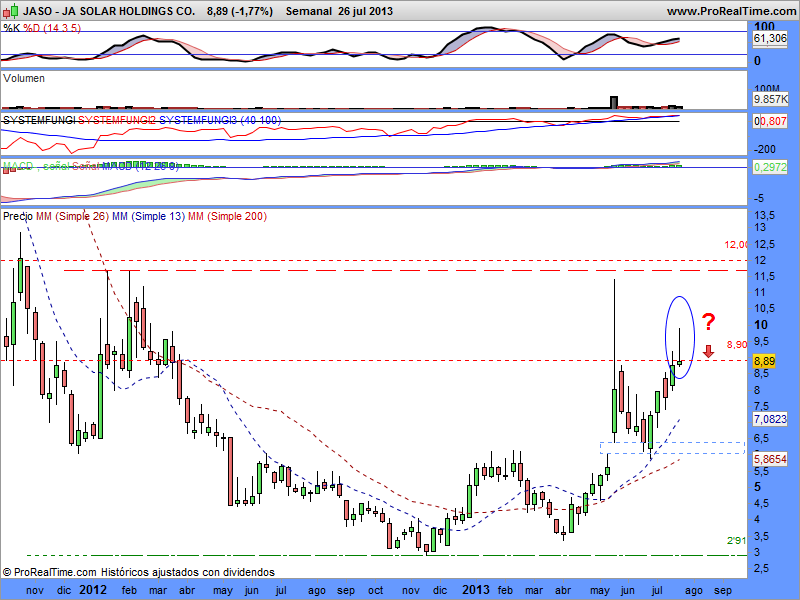Click the 2,5 value on price axis
Screen dimensions: 800x600
tap(761, 568)
